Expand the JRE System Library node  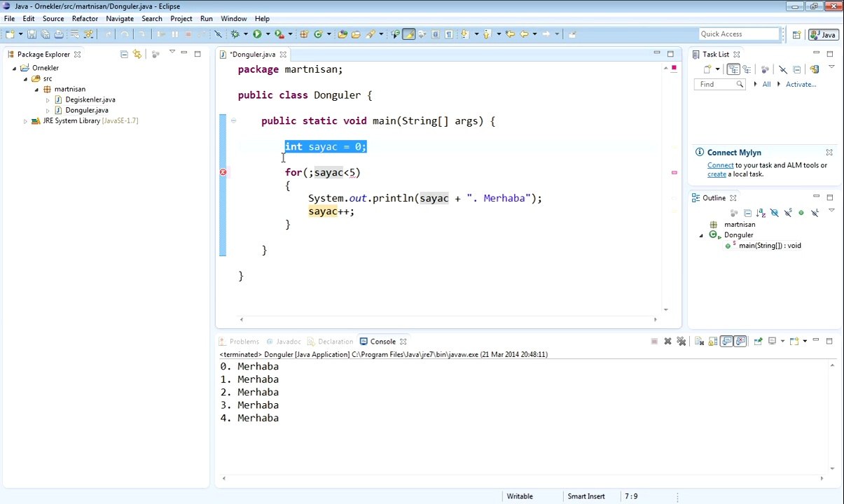pos(25,121)
